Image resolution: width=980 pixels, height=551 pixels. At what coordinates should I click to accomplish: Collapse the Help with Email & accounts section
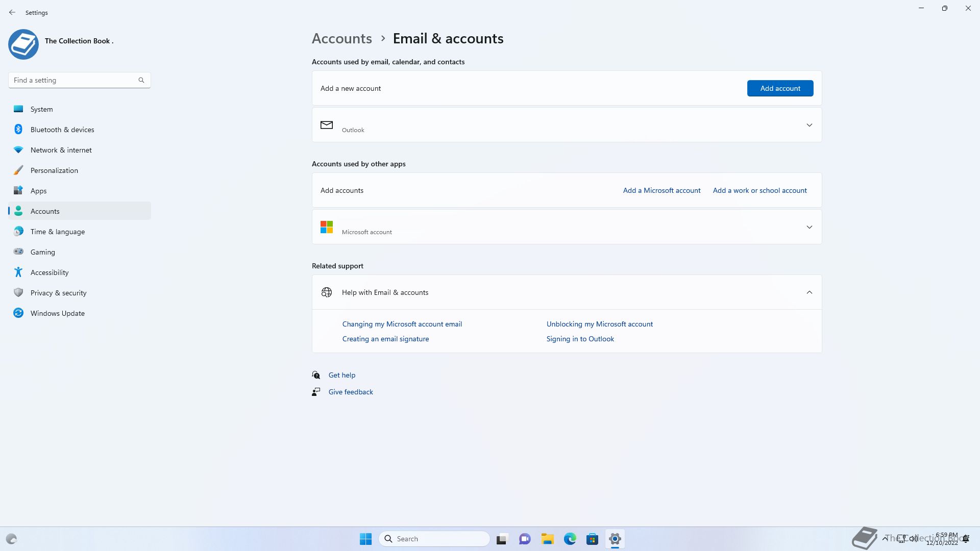point(809,292)
